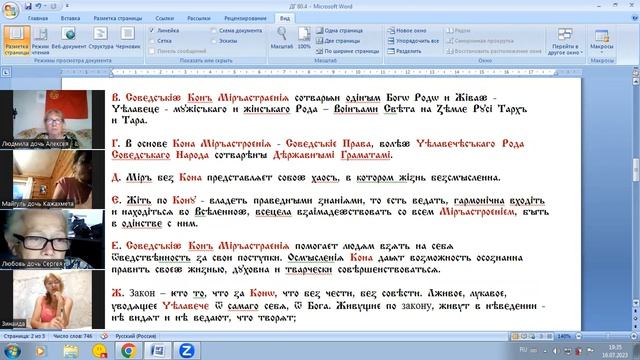
Task: Choose Две страницы zoom
Action: pyautogui.click(x=338, y=41)
